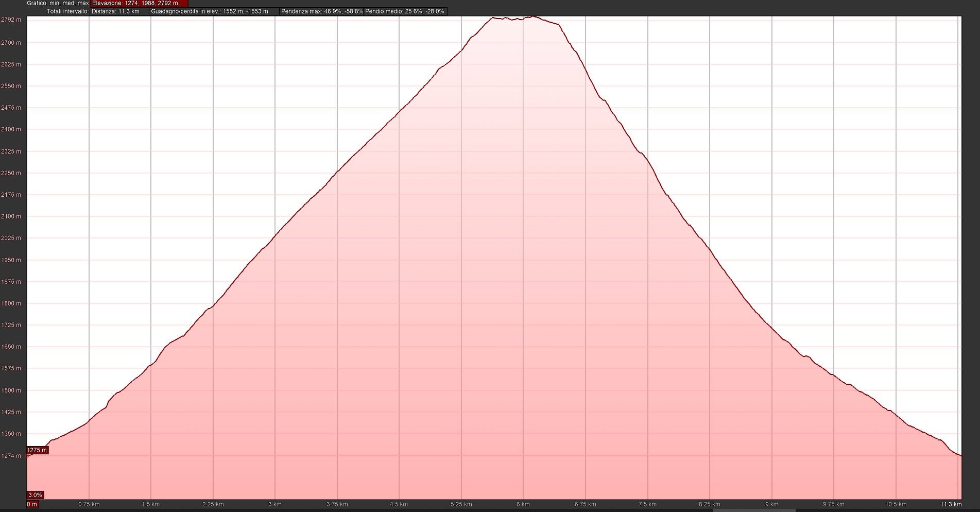Viewport: 980px width, 512px height.
Task: Click the 2792 m top elevation label
Action: (x=11, y=20)
